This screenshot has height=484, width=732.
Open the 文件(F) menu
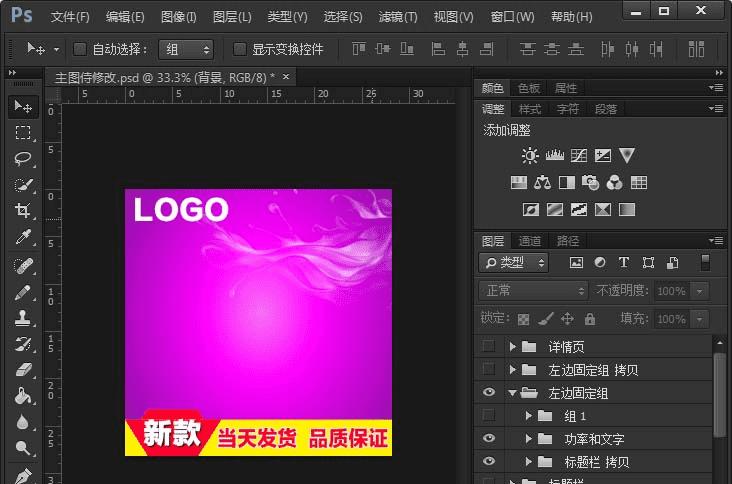pos(70,17)
